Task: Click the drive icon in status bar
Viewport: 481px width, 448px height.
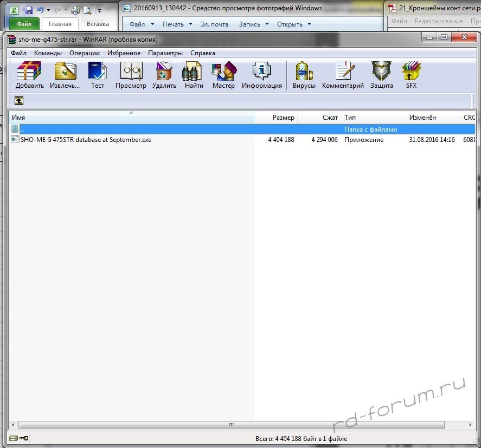Action: coord(13,438)
